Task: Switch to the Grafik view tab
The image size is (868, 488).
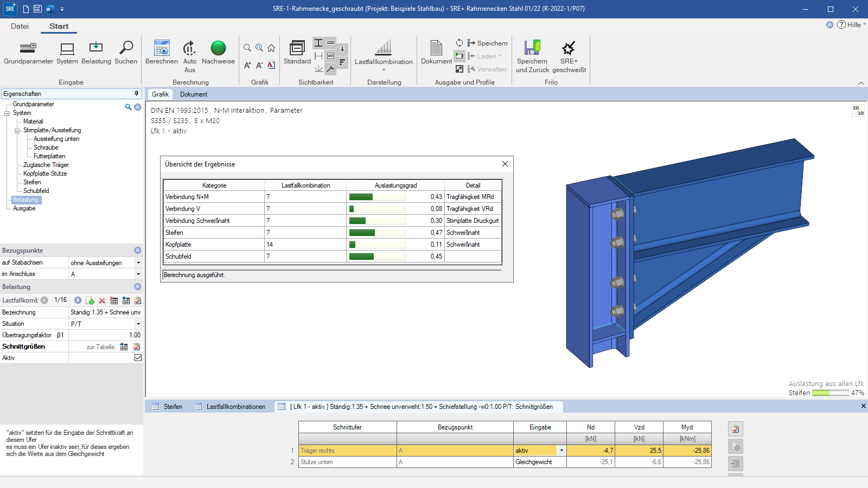Action: pos(160,94)
